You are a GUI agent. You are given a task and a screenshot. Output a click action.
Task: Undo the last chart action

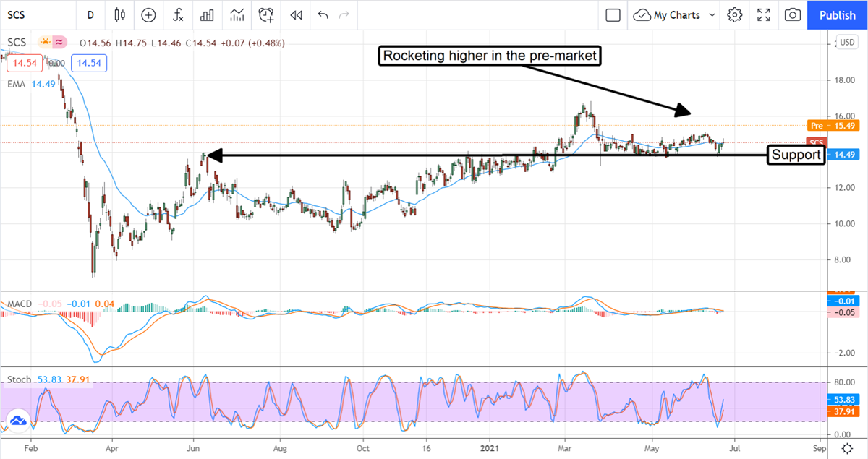click(x=323, y=14)
